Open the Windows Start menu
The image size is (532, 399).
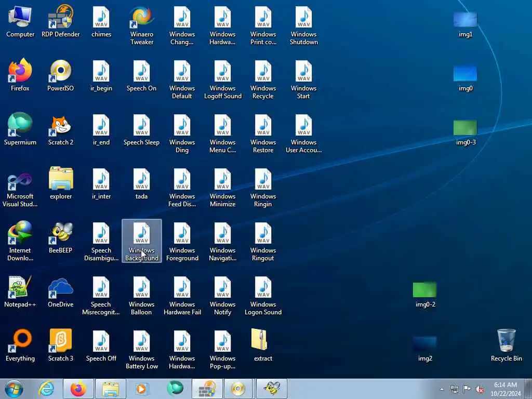point(14,389)
